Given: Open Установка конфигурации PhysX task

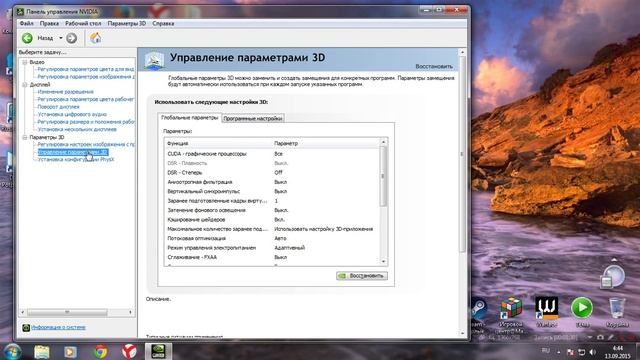Looking at the screenshot, I should 76,159.
